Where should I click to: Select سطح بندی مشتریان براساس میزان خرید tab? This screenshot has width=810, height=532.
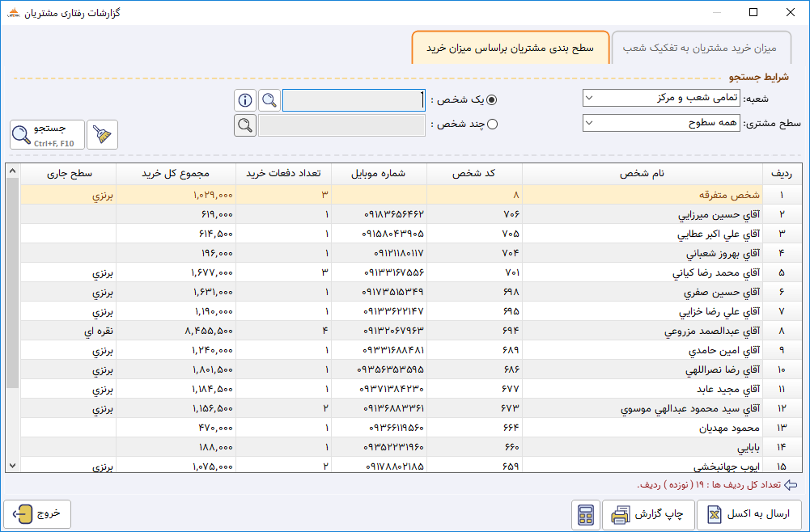click(x=511, y=48)
